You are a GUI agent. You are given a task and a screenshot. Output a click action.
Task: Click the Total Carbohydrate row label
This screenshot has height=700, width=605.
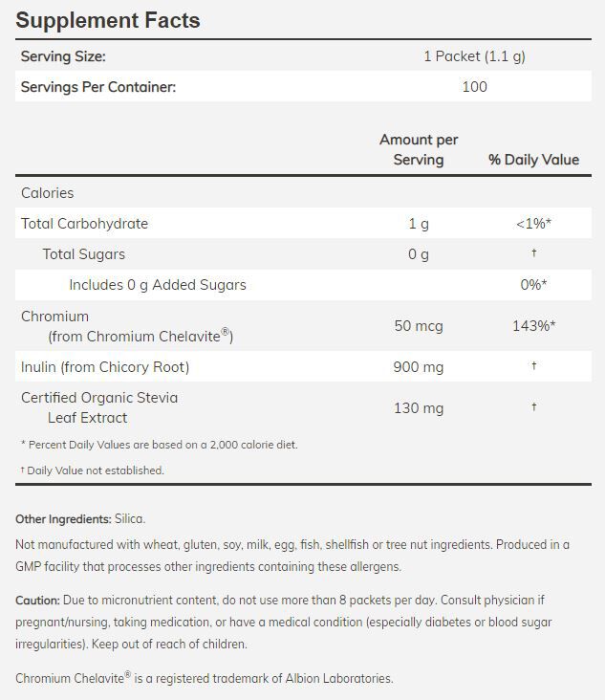(84, 224)
